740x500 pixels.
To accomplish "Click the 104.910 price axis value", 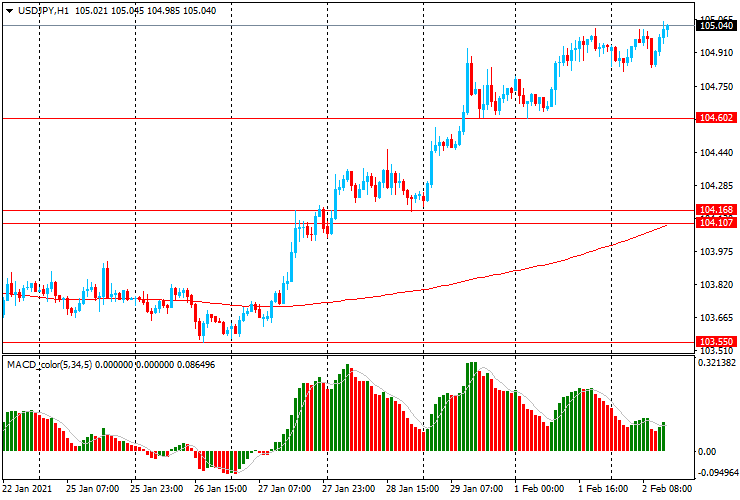I will coord(716,53).
